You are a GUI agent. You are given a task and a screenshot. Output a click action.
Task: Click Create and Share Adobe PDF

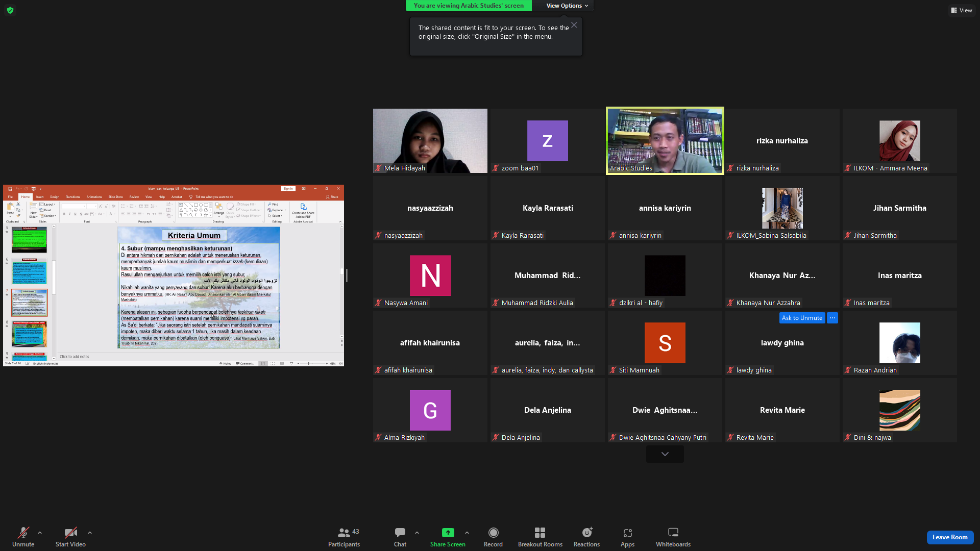[x=303, y=210]
